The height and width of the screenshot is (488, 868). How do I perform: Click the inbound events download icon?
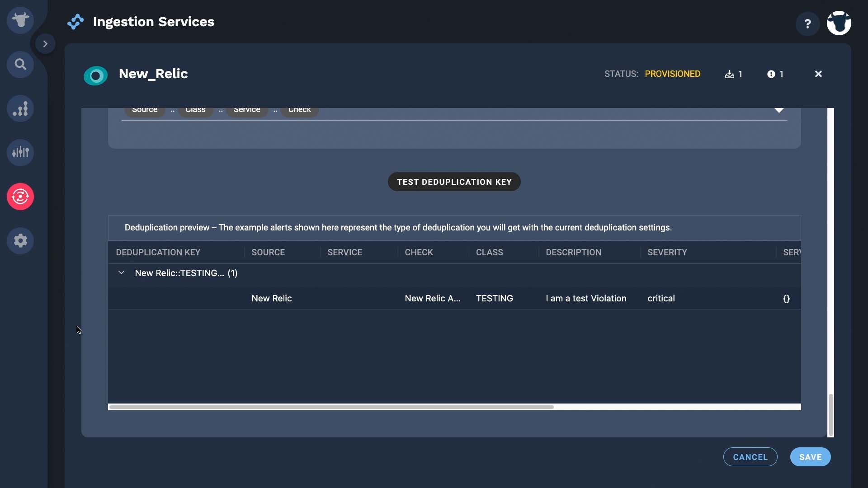(729, 74)
